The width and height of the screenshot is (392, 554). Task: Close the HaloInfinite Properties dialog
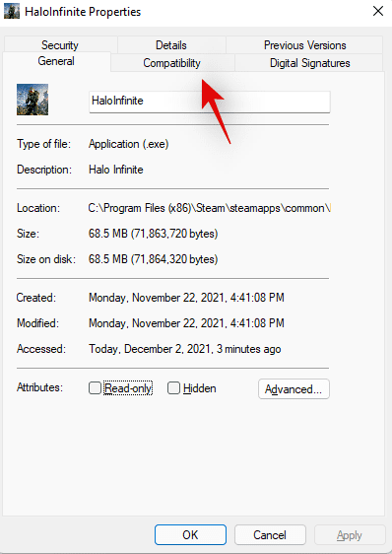click(378, 11)
